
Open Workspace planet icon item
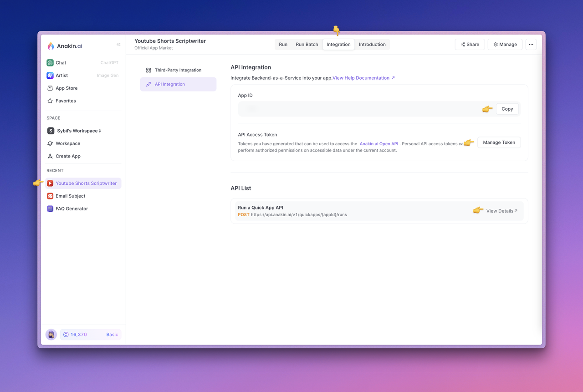(68, 144)
